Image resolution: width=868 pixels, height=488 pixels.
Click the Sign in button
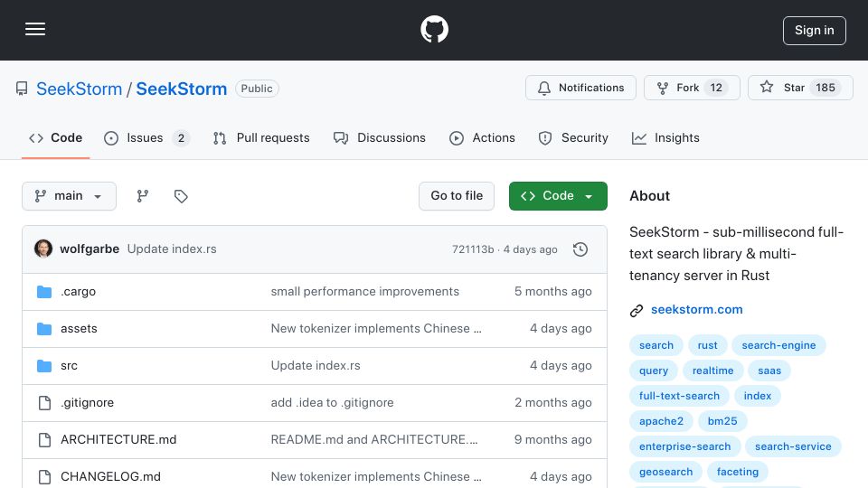coord(814,31)
